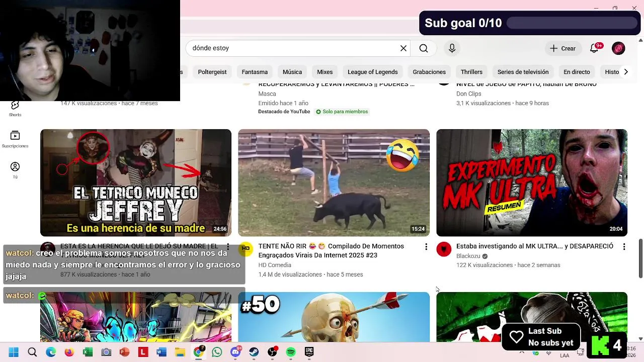The image size is (644, 362).
Task: Open OBS Studio from the taskbar
Action: point(272,352)
